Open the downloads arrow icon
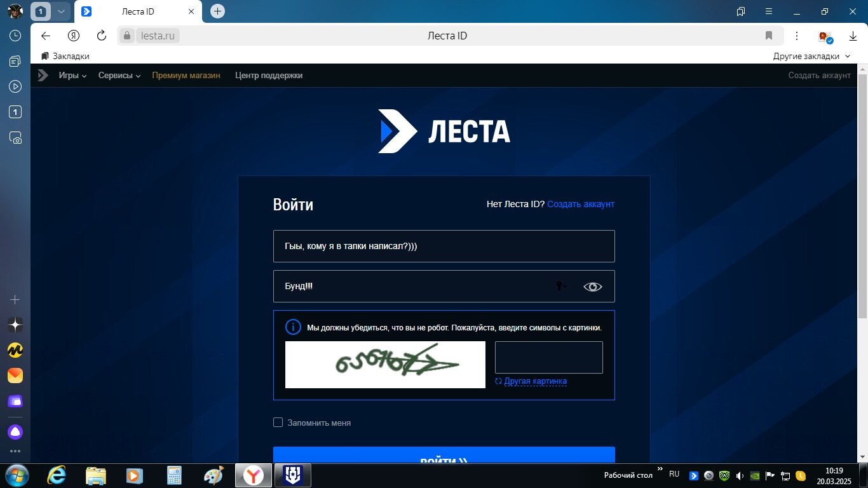868x488 pixels. 853,36
